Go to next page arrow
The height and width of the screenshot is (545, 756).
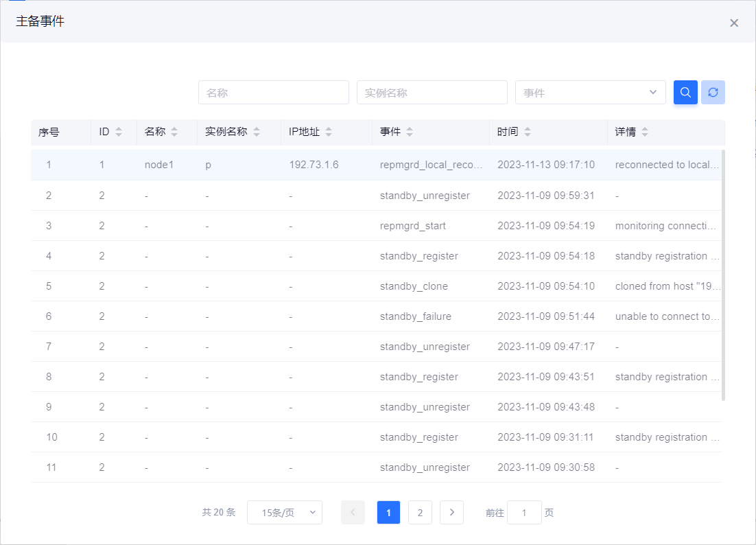point(451,513)
